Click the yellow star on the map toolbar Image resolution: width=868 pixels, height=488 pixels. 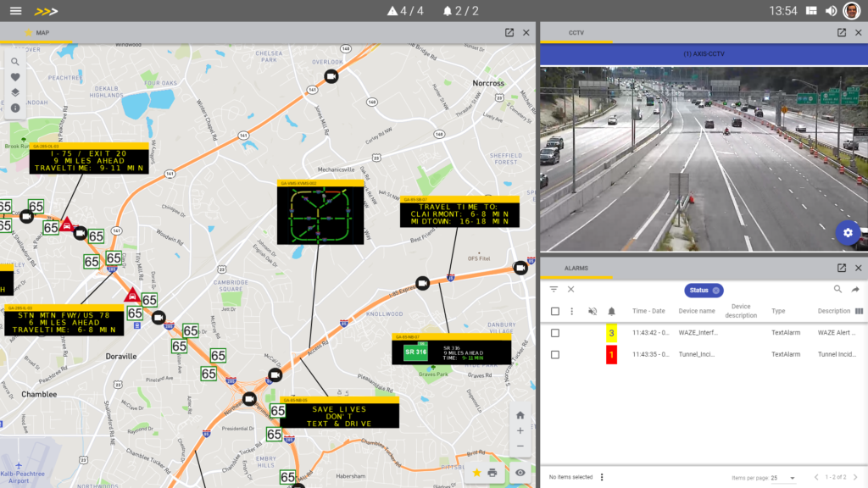(x=475, y=472)
